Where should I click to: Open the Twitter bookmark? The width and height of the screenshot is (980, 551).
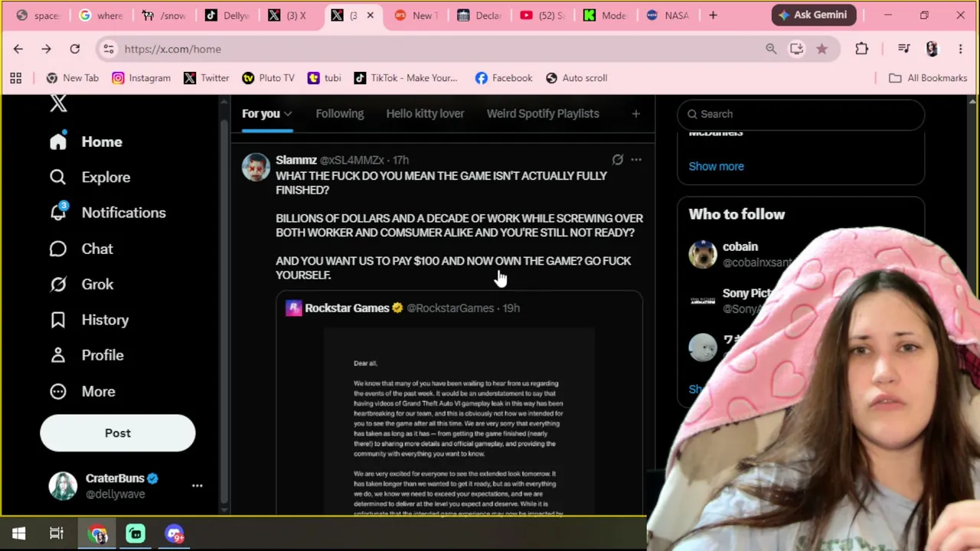(x=206, y=78)
